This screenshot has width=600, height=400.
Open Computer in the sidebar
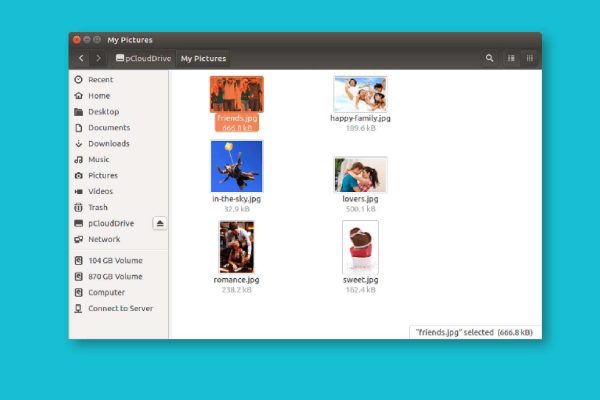coord(119,292)
